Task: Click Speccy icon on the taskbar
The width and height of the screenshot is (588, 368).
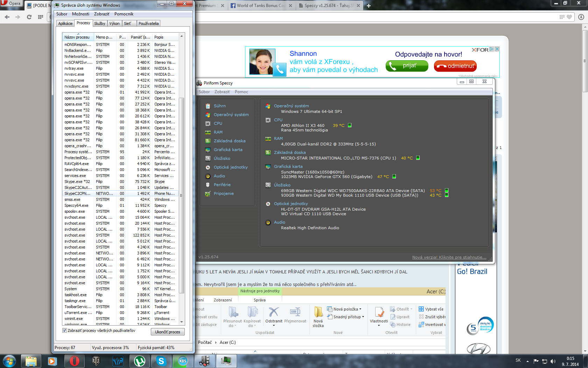Action: pyautogui.click(x=205, y=361)
